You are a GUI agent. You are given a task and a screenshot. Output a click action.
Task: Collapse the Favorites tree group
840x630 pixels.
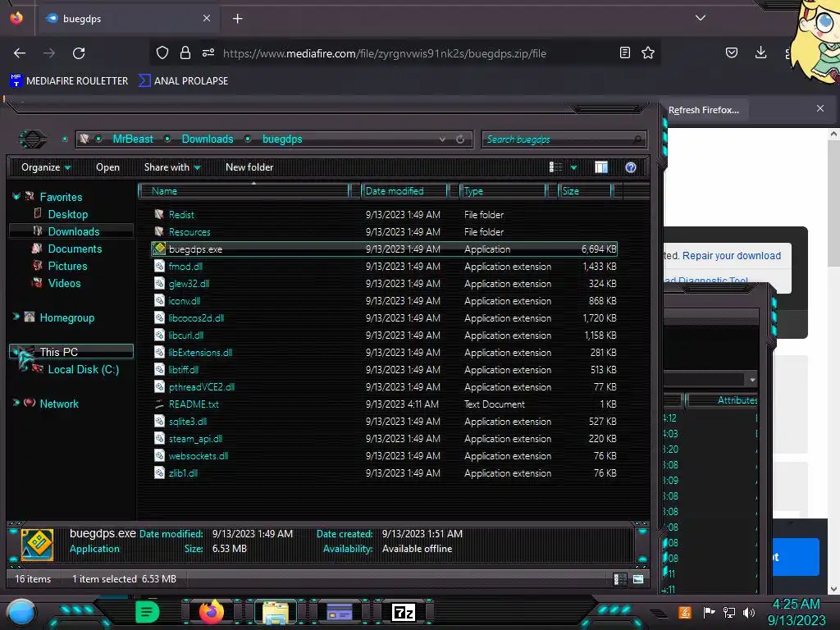coord(16,197)
